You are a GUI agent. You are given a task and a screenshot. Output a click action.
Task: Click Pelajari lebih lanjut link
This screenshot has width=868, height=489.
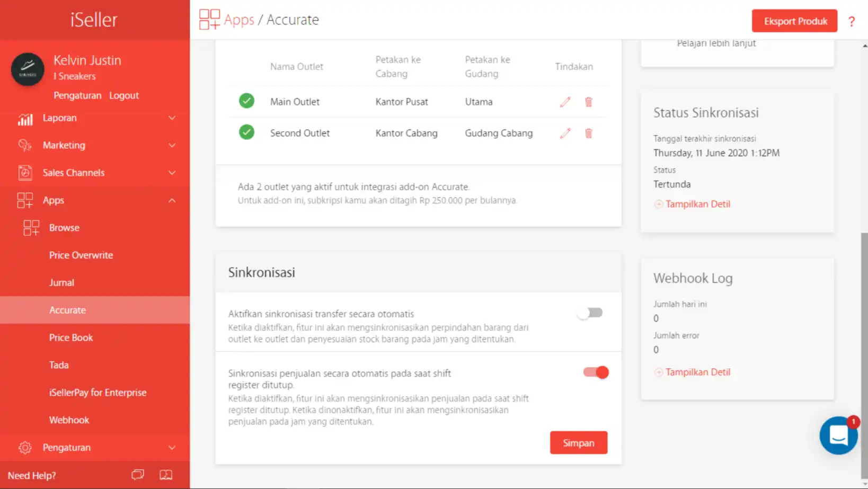(x=716, y=43)
